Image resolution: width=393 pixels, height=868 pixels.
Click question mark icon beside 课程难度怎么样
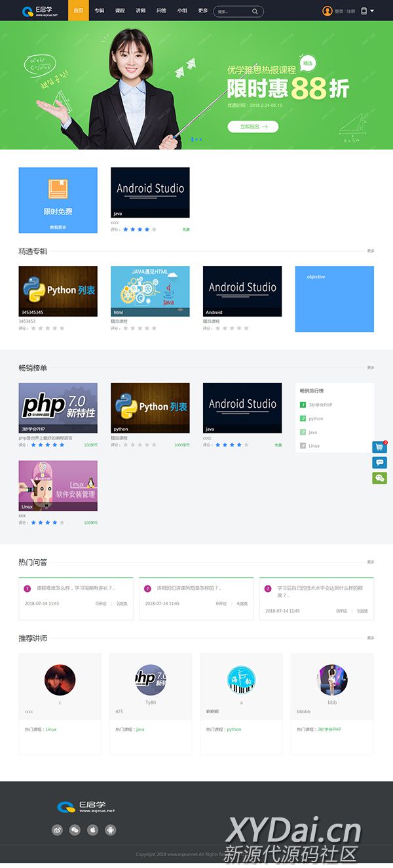(x=28, y=588)
